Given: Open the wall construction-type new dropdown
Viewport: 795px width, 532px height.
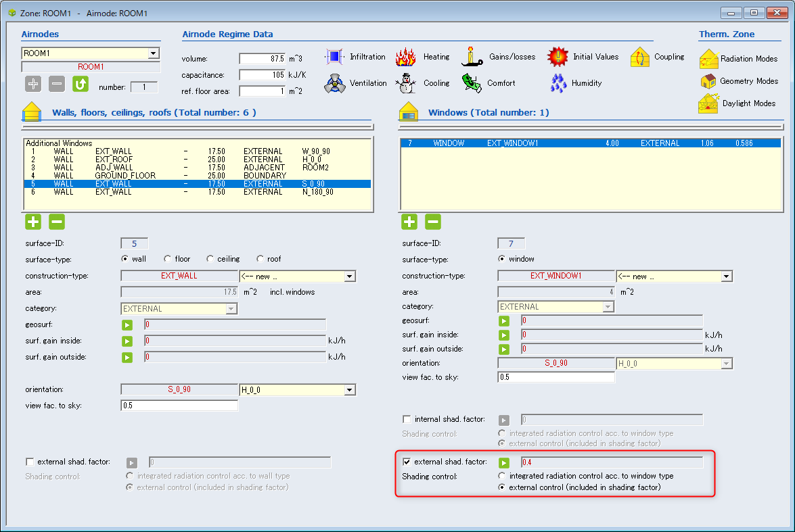Looking at the screenshot, I should coord(349,276).
